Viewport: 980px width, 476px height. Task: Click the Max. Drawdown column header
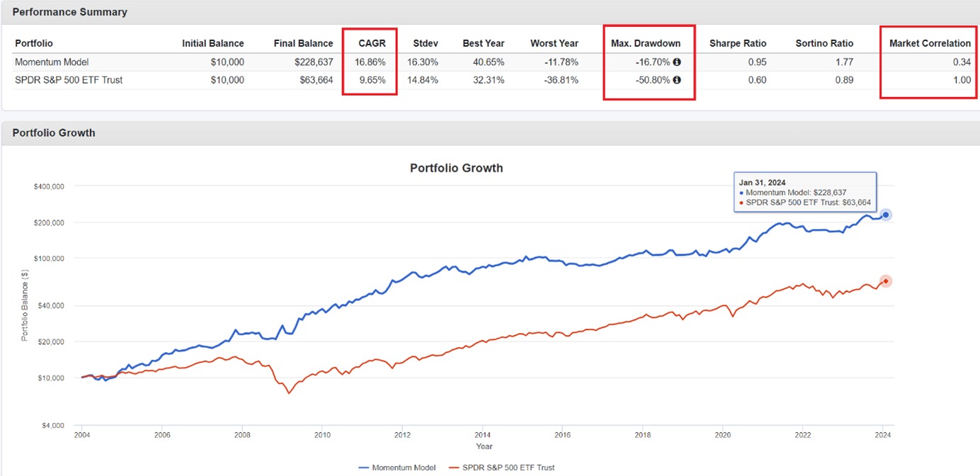(645, 43)
